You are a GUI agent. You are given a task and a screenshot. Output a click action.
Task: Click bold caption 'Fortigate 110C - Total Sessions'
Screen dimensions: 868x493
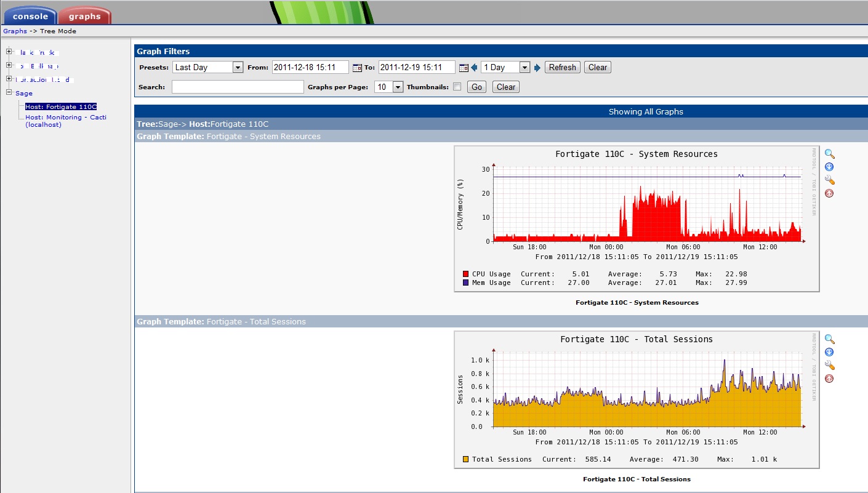tap(637, 479)
